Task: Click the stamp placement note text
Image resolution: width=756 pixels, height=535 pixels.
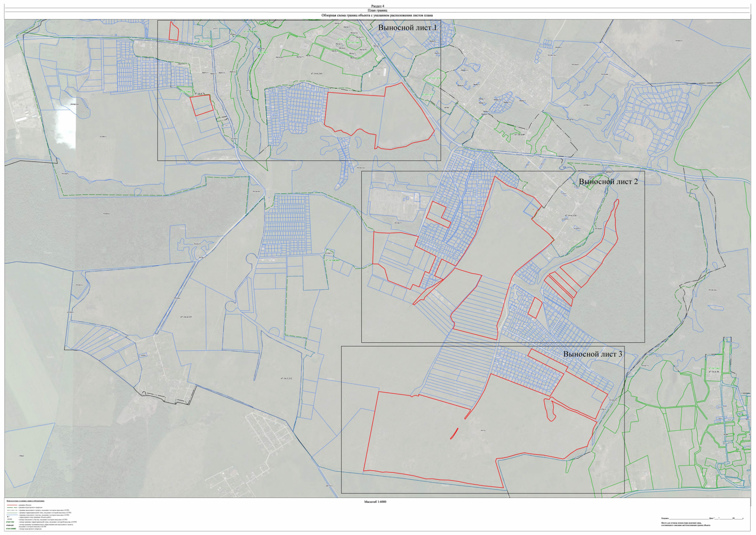Action: 686,525
